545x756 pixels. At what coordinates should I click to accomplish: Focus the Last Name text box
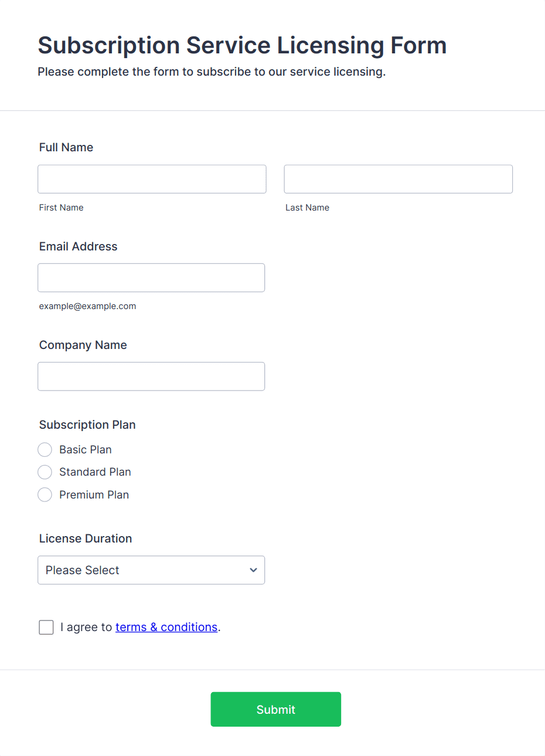(398, 179)
